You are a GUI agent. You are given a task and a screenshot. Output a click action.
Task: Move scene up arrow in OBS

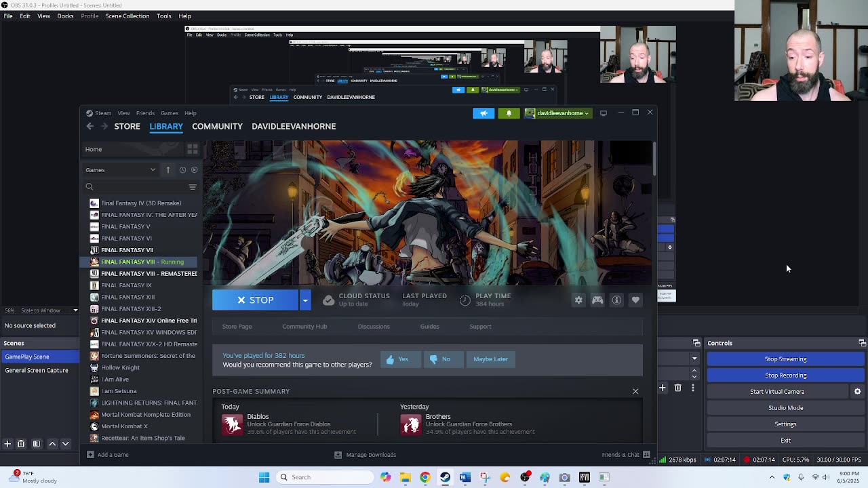point(52,444)
